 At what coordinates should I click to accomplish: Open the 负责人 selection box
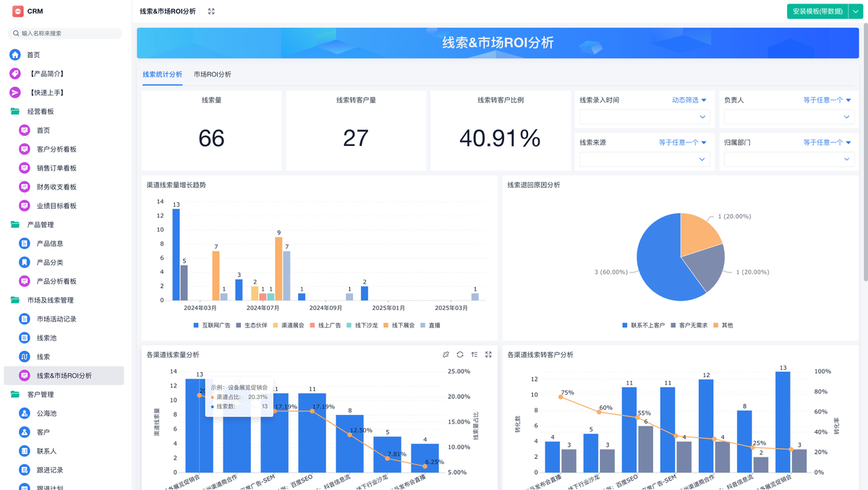click(x=788, y=116)
